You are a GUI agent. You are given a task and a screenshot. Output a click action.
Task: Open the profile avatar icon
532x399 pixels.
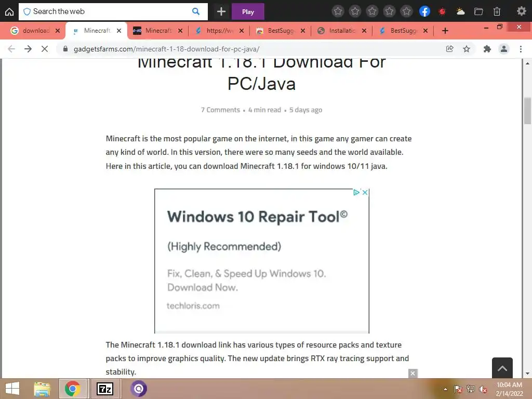[x=504, y=49]
